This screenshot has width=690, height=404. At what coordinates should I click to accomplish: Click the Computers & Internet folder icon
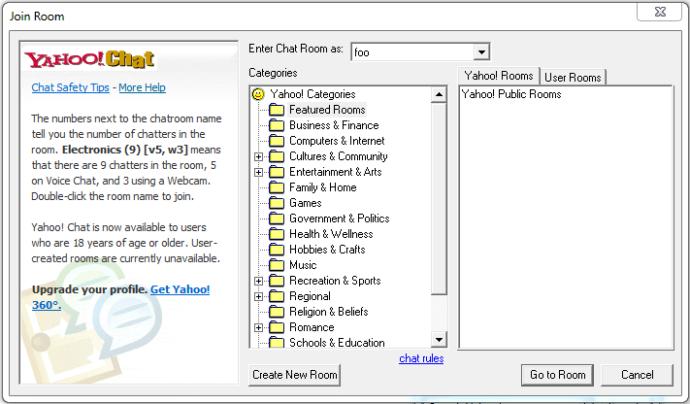[x=276, y=141]
